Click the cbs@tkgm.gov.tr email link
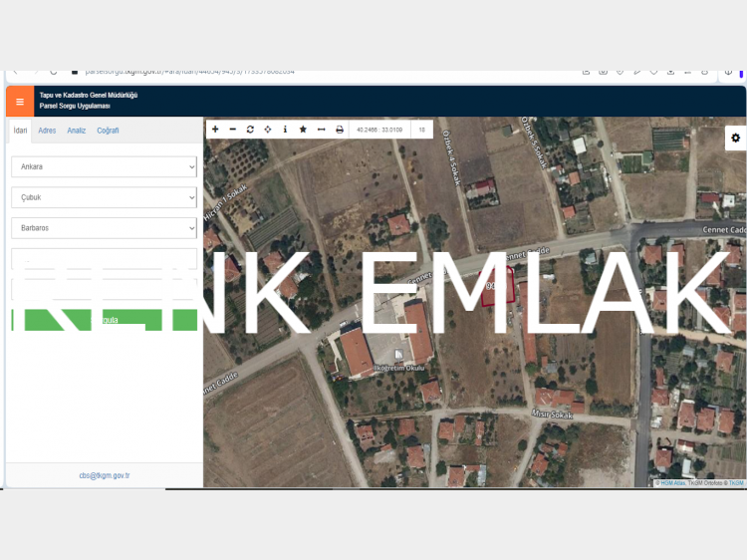The height and width of the screenshot is (560, 747). tap(105, 475)
